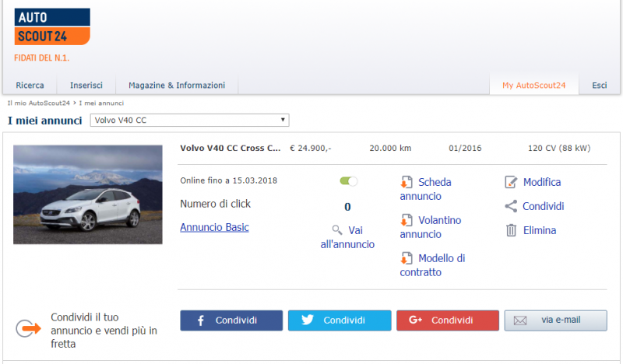Screen dimensions: 623x364
Task: Open the Inserisci menu
Action: click(86, 86)
